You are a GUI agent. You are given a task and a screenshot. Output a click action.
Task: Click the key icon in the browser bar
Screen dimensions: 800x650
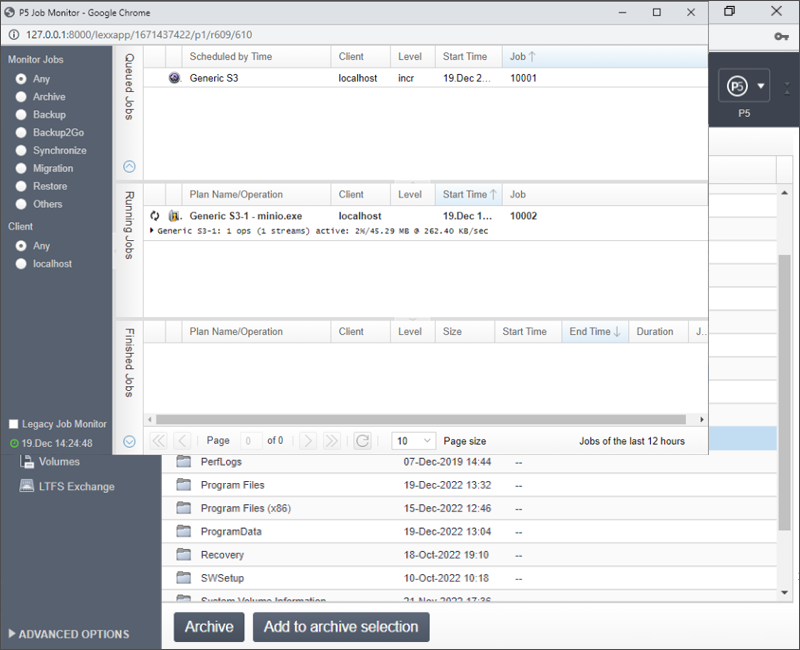(x=781, y=36)
